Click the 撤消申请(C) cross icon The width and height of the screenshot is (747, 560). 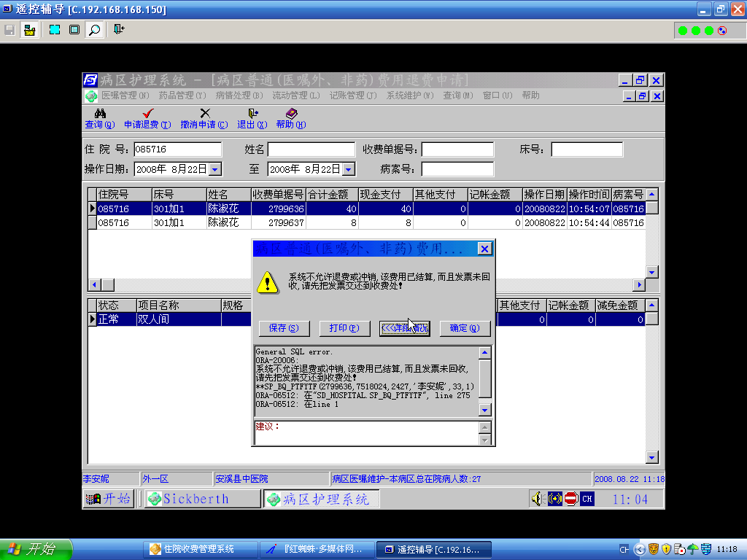[x=205, y=113]
